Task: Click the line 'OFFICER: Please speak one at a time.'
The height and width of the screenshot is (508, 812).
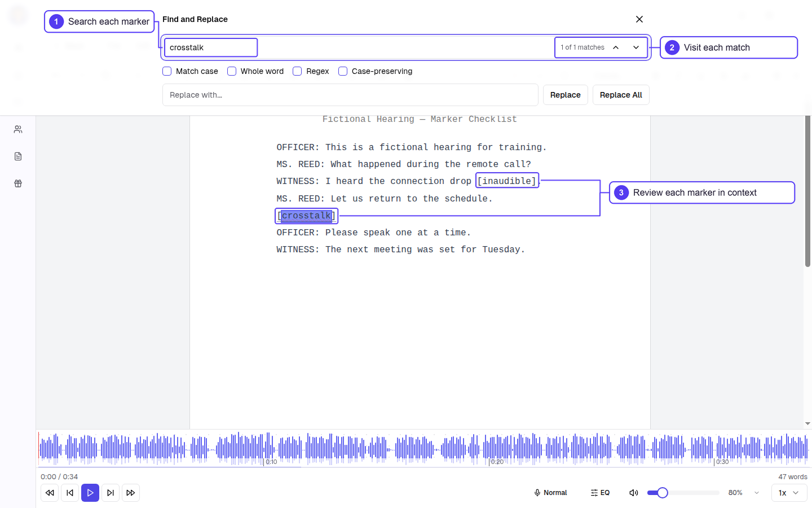Action: tap(373, 233)
